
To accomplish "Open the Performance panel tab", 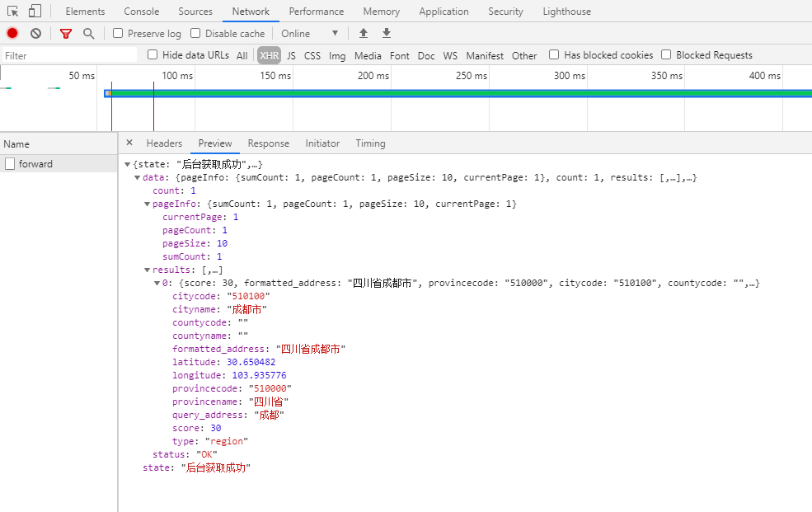I will pos(317,12).
